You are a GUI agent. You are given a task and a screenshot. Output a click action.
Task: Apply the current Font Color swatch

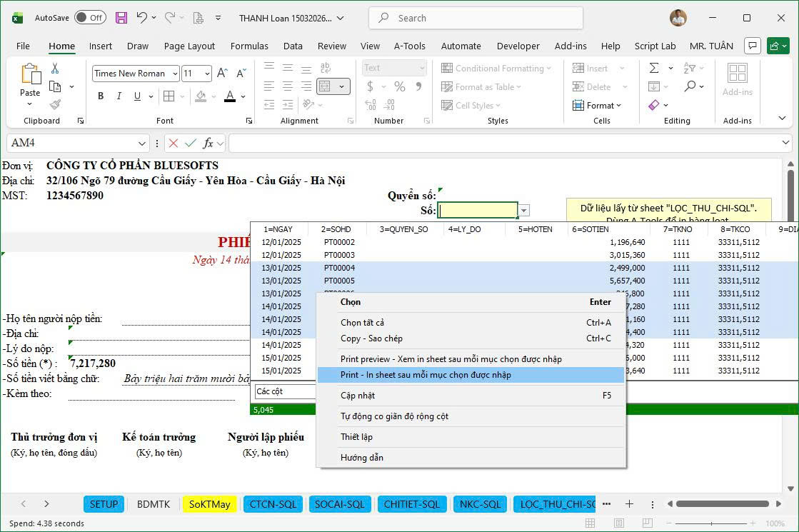pyautogui.click(x=228, y=96)
